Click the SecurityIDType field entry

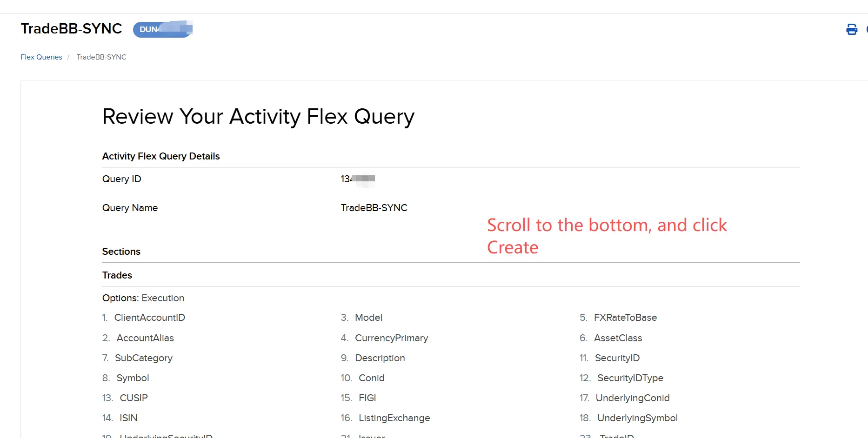(x=630, y=378)
